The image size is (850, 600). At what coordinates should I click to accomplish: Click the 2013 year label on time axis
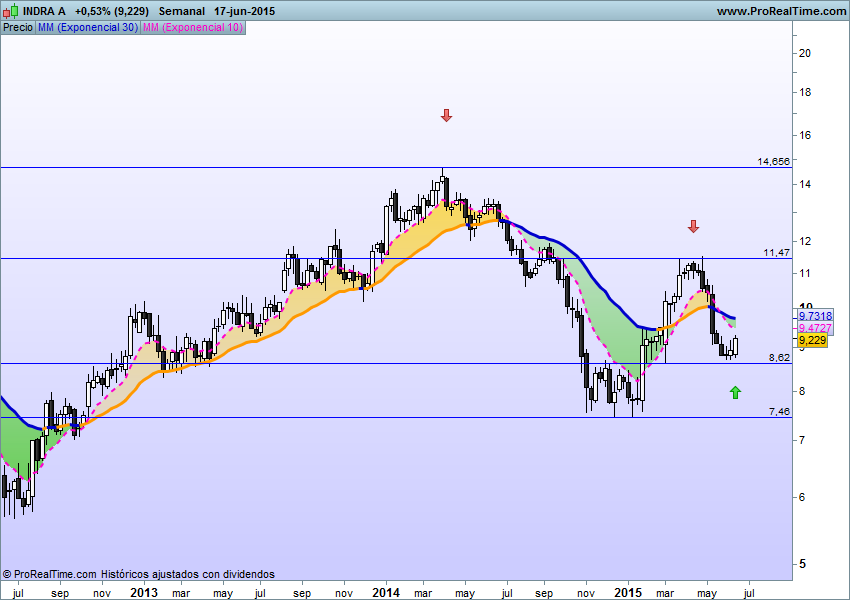pyautogui.click(x=143, y=592)
